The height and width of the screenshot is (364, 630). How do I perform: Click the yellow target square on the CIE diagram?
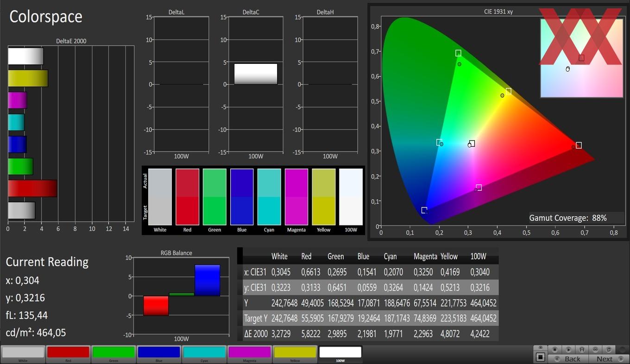[508, 91]
